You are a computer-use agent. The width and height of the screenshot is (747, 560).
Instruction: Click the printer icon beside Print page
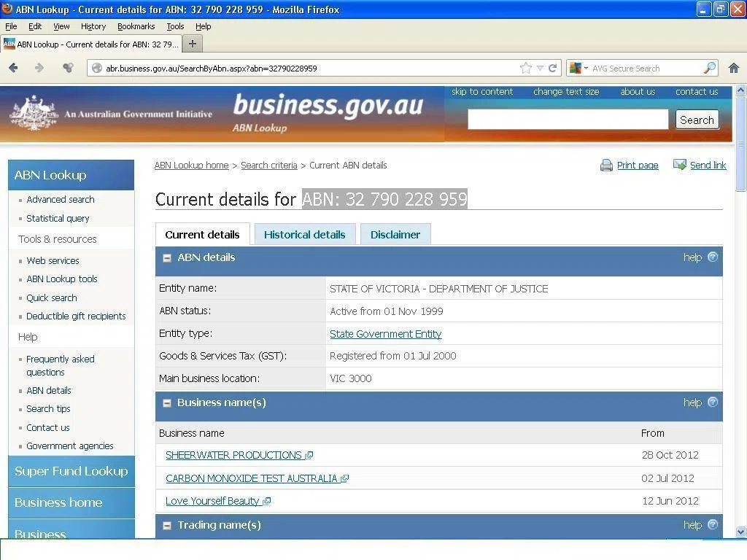pos(606,166)
